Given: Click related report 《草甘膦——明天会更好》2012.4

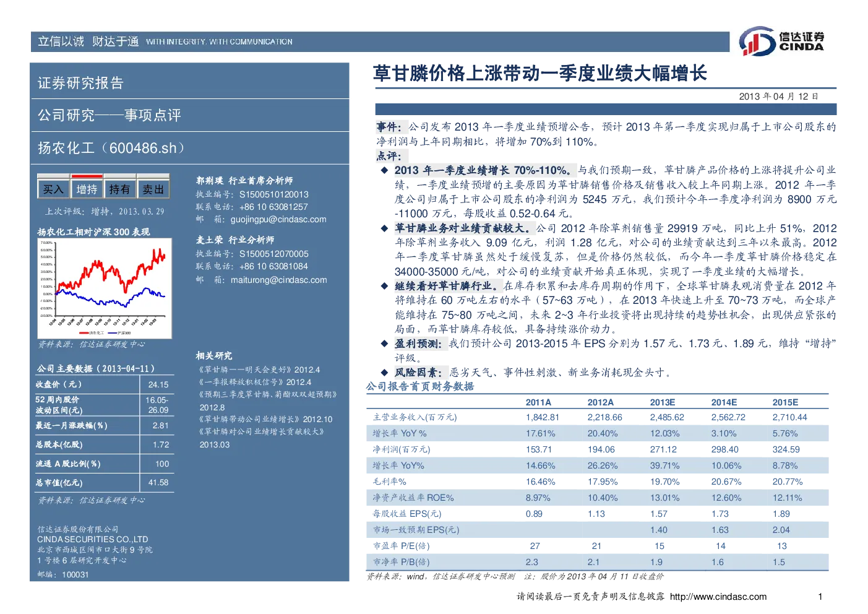Looking at the screenshot, I should [x=259, y=370].
